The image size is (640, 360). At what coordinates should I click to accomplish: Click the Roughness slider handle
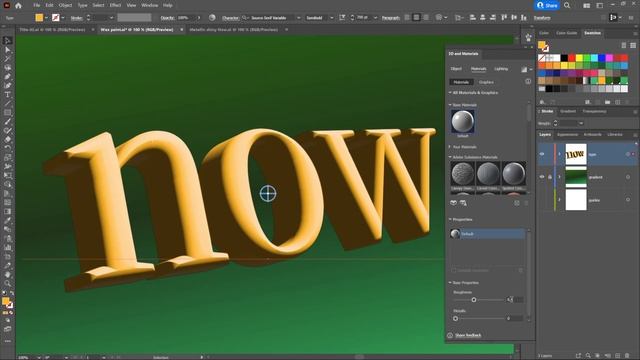[474, 300]
